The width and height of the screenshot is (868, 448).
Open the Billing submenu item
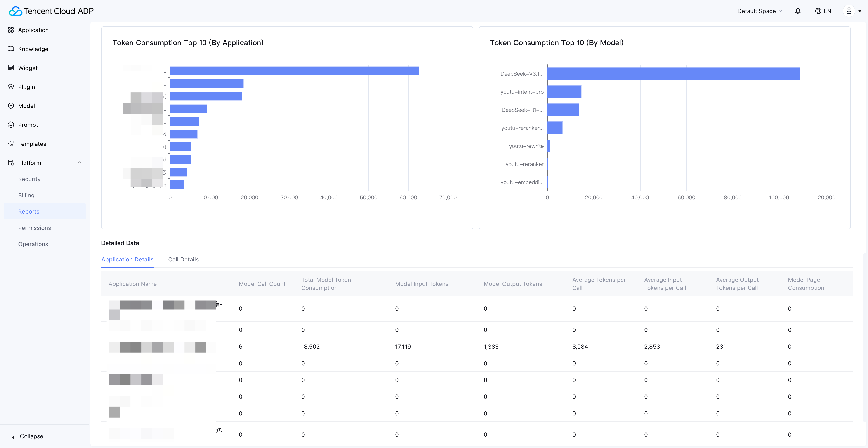click(x=26, y=195)
